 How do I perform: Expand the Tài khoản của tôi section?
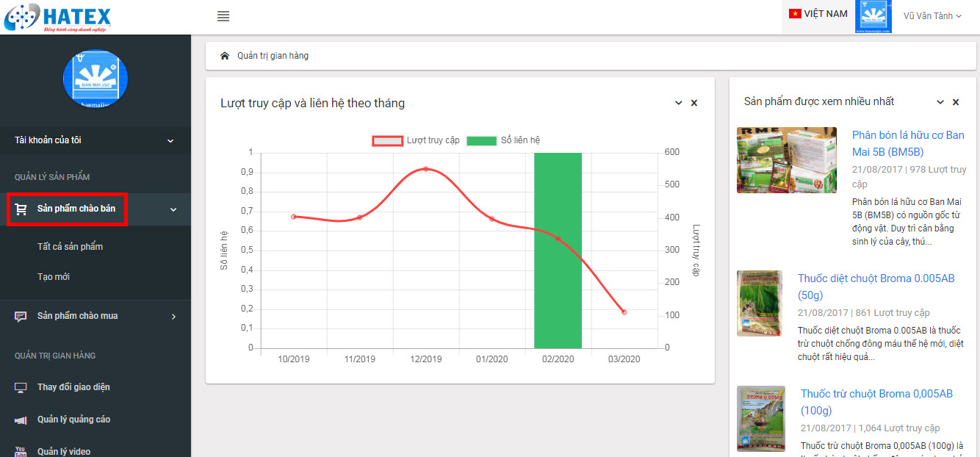[x=96, y=140]
